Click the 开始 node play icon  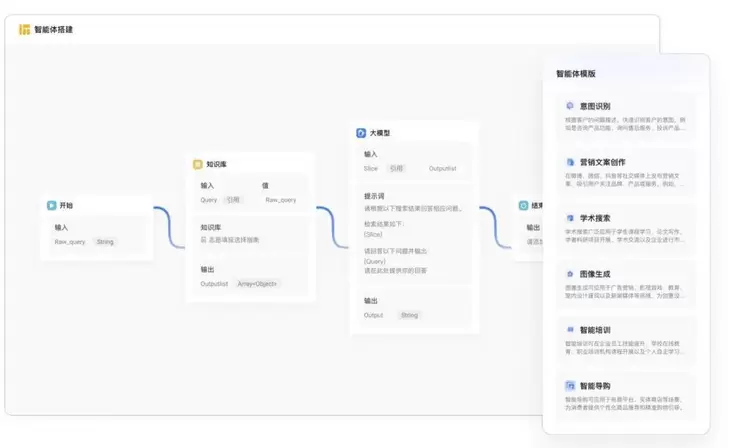[x=52, y=205]
